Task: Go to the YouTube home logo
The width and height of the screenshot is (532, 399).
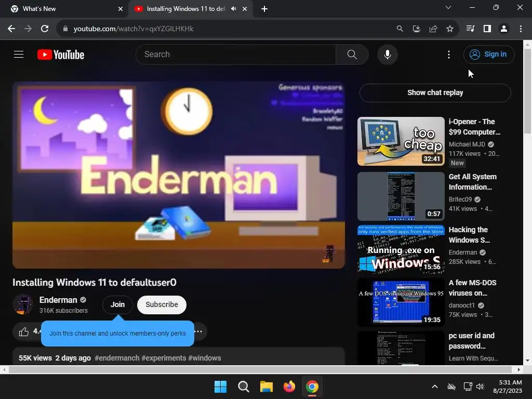Action: tap(61, 55)
